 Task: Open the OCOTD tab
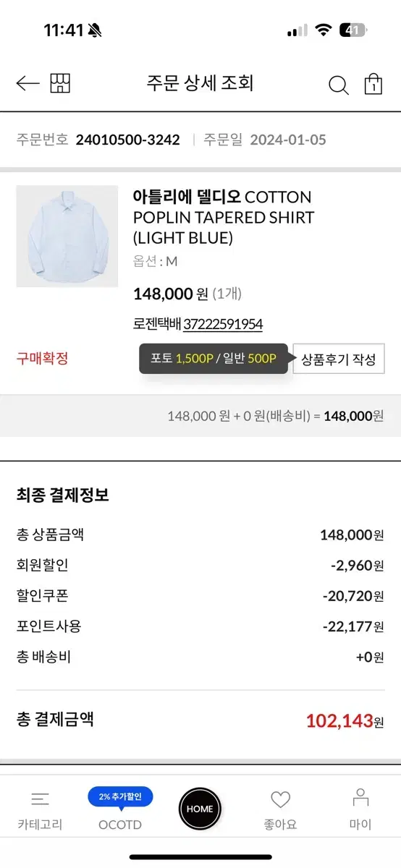pos(120,825)
